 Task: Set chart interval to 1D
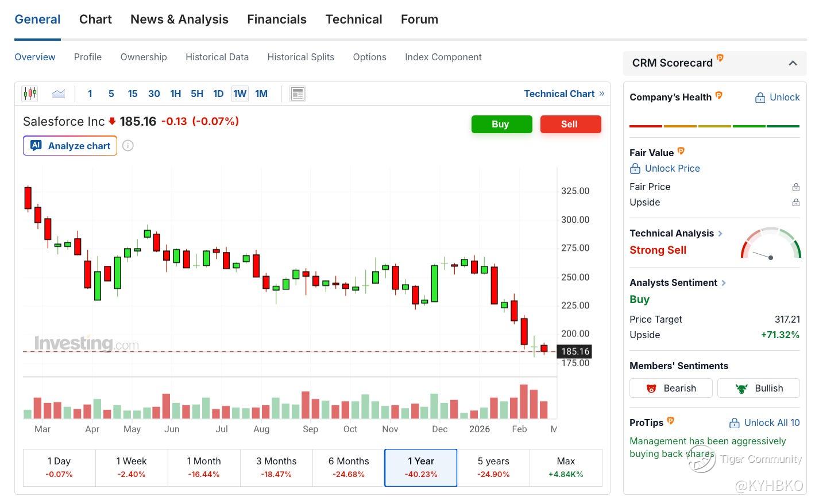click(218, 94)
